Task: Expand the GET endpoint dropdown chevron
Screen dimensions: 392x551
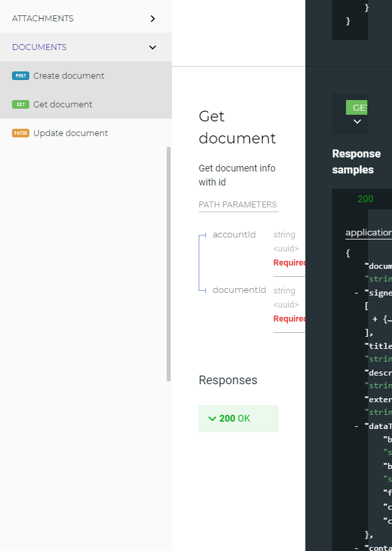Action: (357, 121)
